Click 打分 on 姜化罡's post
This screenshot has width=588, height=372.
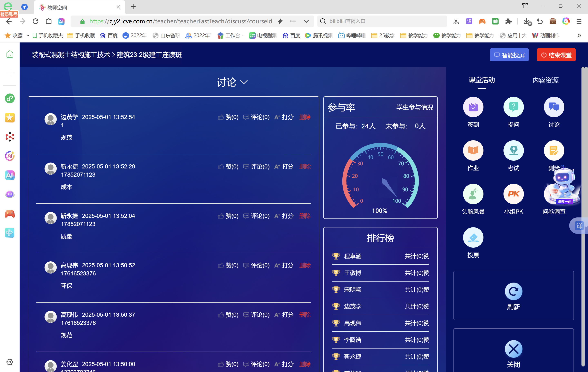(284, 364)
